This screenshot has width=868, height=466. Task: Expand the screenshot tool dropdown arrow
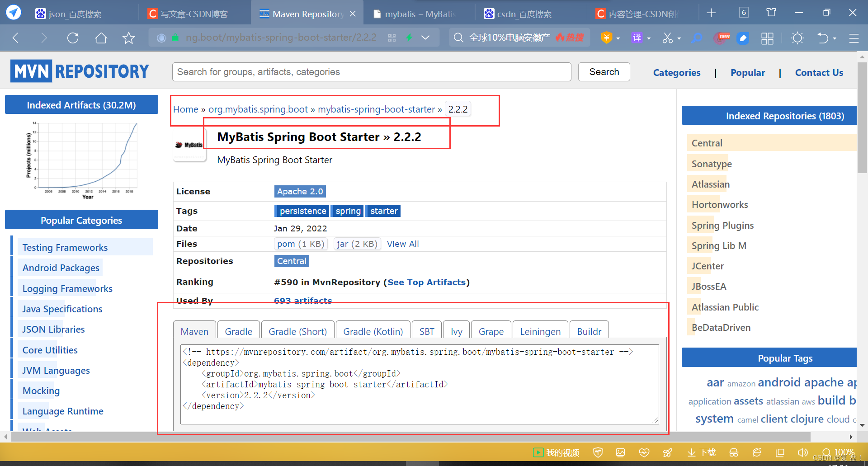(x=679, y=38)
